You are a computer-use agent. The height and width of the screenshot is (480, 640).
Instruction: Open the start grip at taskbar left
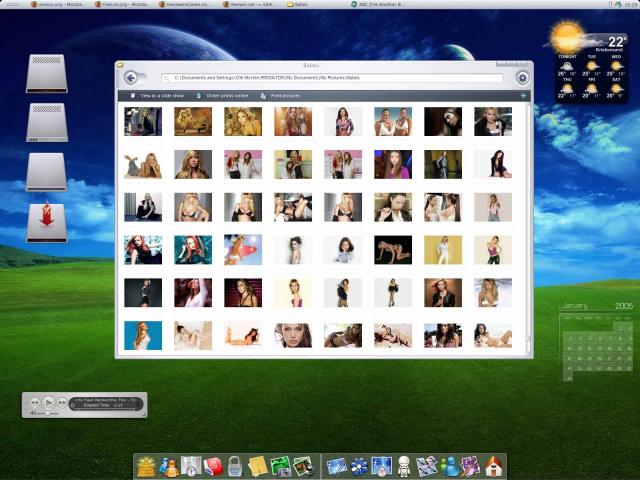click(10, 4)
